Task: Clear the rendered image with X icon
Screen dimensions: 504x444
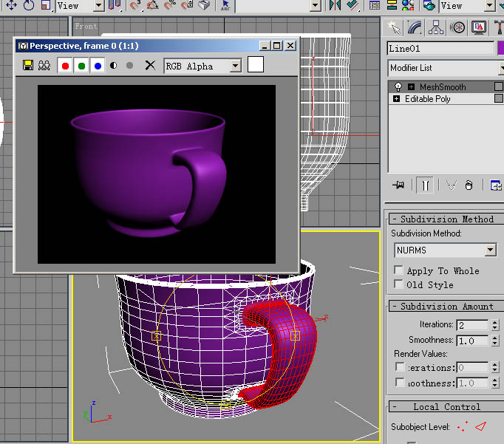Action: pyautogui.click(x=150, y=66)
